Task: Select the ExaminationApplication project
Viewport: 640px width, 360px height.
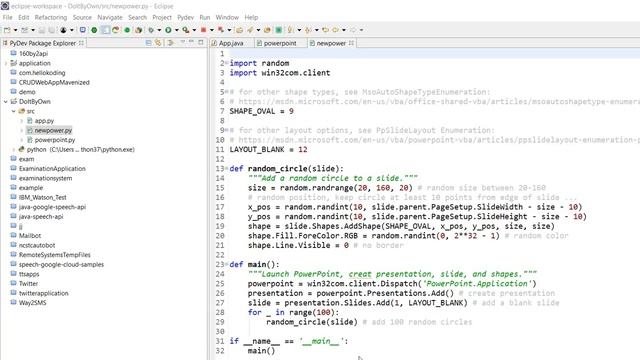Action: point(52,169)
